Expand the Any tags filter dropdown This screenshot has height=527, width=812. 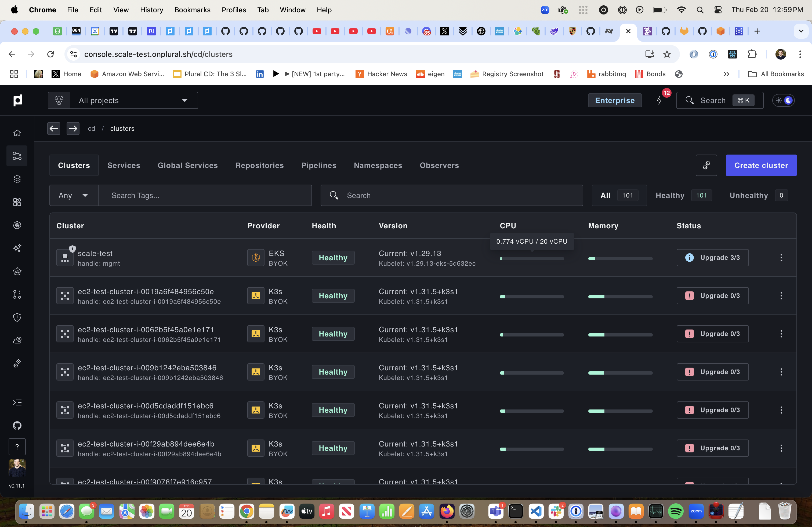[x=72, y=195]
